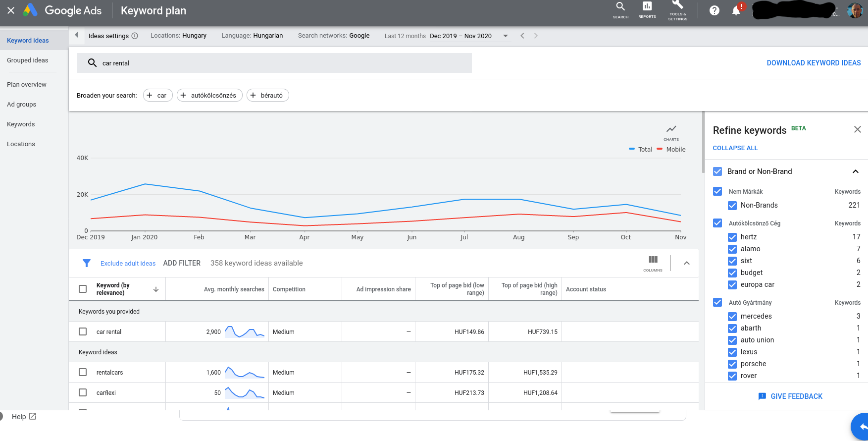The width and height of the screenshot is (868, 441).
Task: Open the Reports icon
Action: (647, 10)
